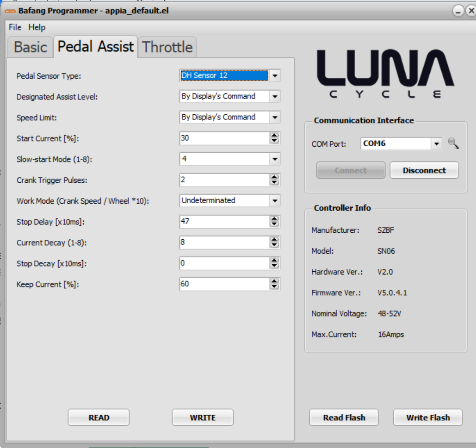Increase Crank Trigger Pulses value

pyautogui.click(x=274, y=177)
